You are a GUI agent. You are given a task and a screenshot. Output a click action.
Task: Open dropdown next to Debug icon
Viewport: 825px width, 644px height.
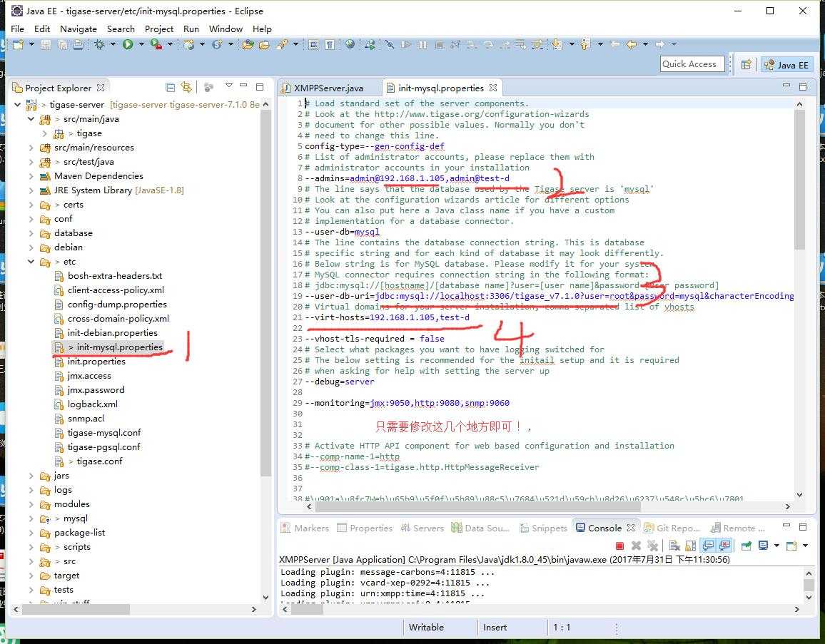pyautogui.click(x=112, y=45)
